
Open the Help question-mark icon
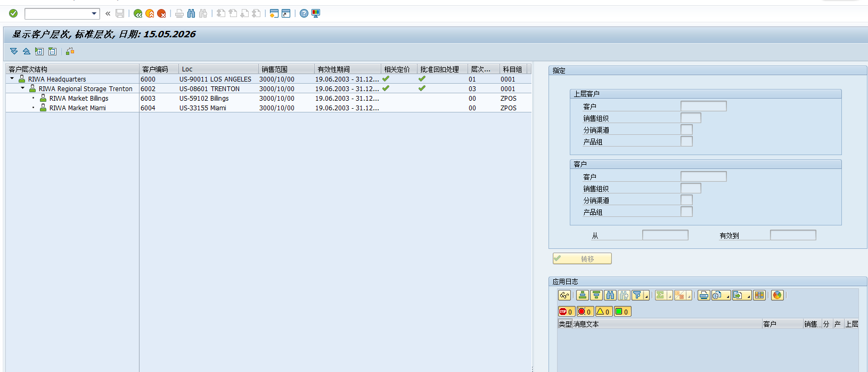[x=304, y=13]
